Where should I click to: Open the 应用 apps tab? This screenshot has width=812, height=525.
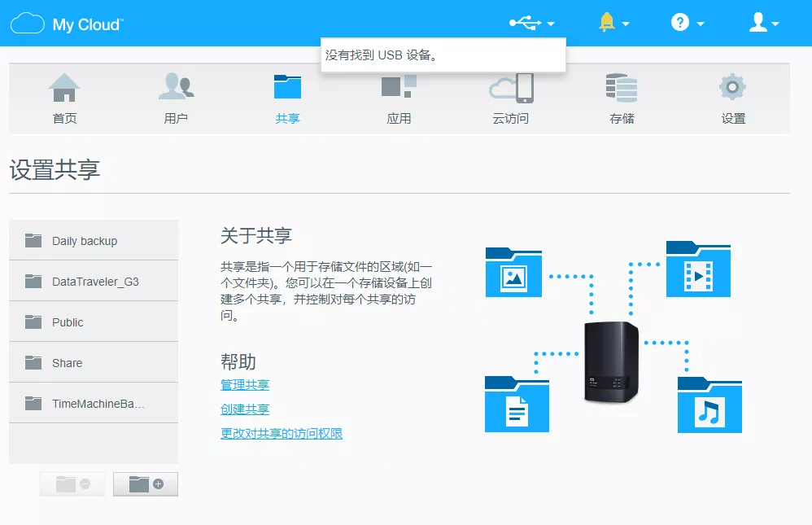(399, 99)
